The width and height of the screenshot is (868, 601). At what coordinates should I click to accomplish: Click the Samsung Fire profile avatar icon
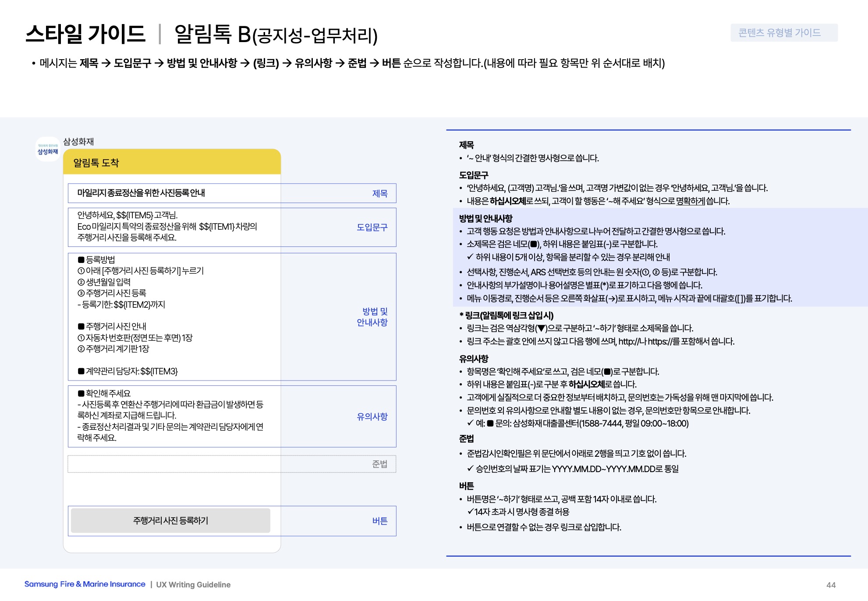(x=47, y=149)
